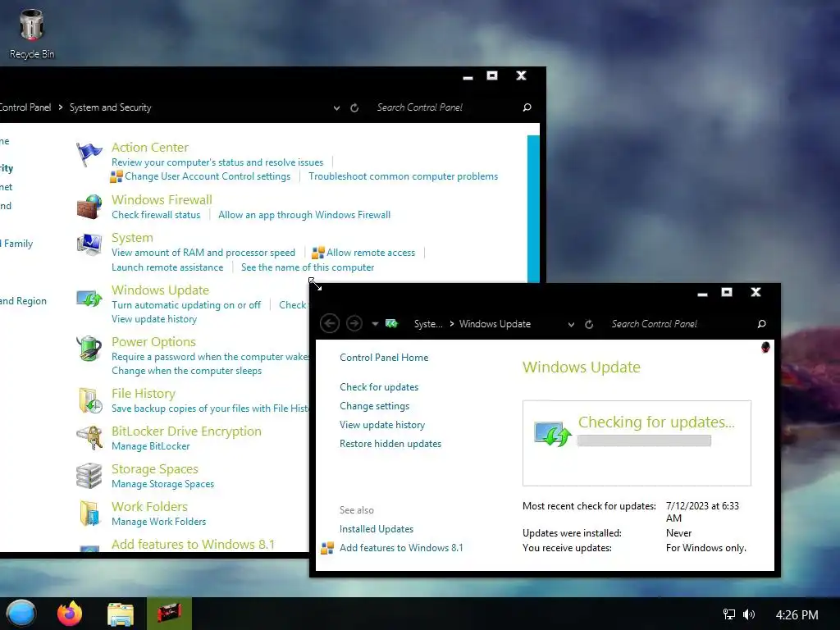Refresh the Windows Update window

pyautogui.click(x=589, y=324)
